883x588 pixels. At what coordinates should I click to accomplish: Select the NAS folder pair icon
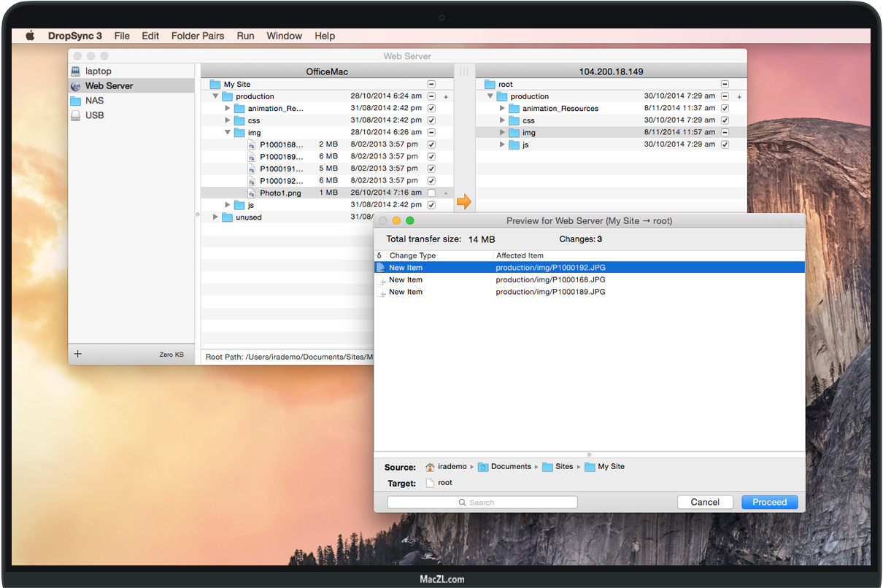(76, 101)
